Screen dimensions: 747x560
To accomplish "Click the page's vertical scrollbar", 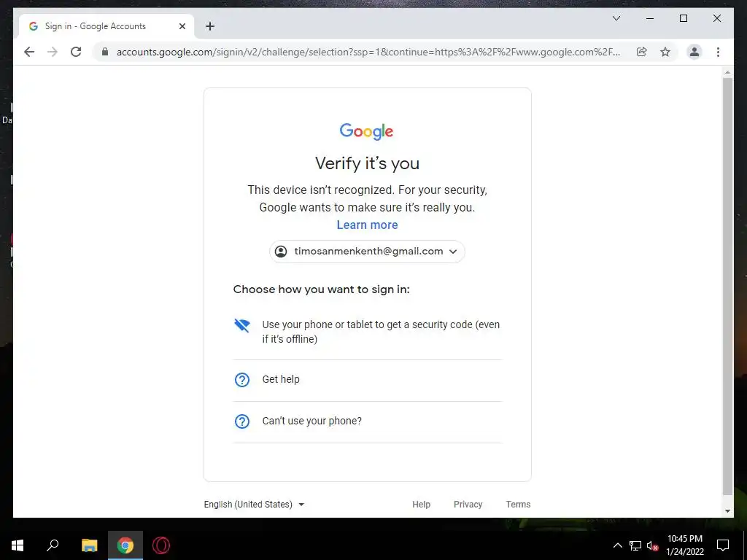I will click(x=727, y=286).
